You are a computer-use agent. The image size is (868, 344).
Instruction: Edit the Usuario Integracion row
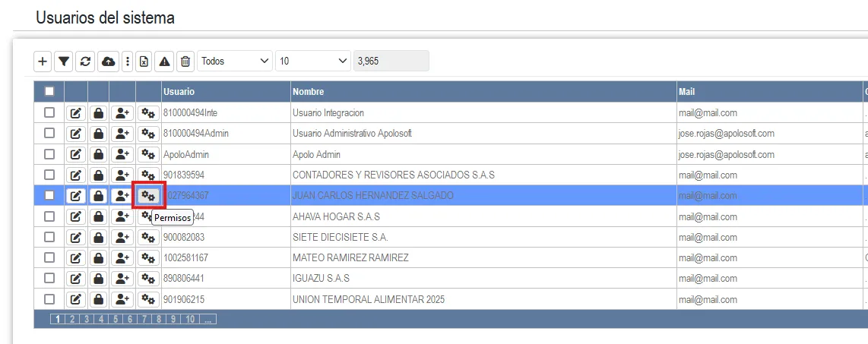(x=75, y=113)
